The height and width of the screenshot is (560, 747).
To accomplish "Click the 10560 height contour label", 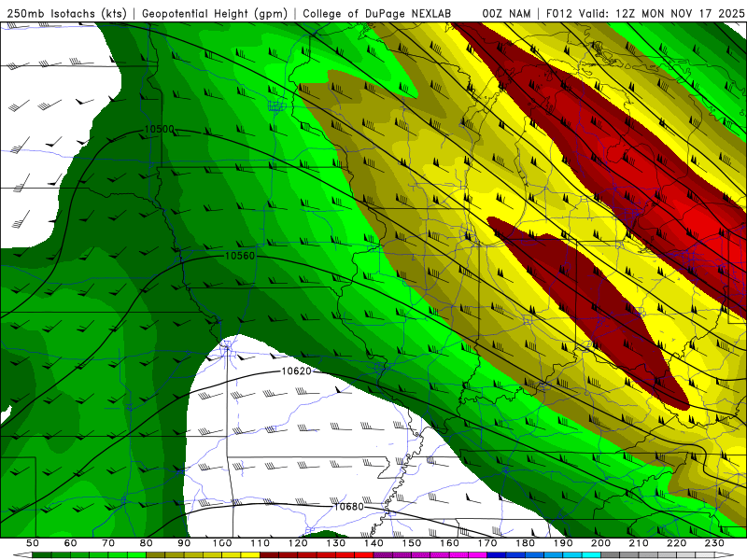I will [240, 256].
